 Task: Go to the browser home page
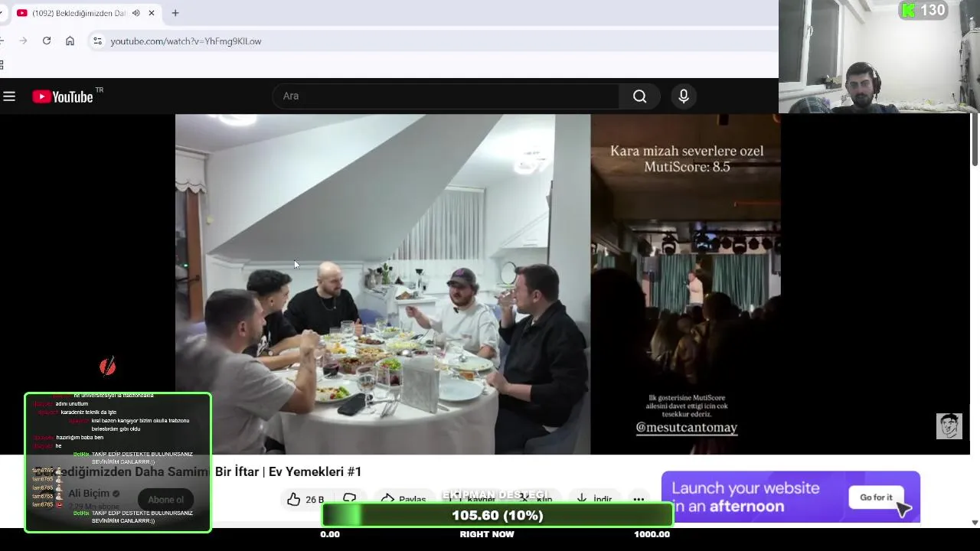tap(70, 41)
